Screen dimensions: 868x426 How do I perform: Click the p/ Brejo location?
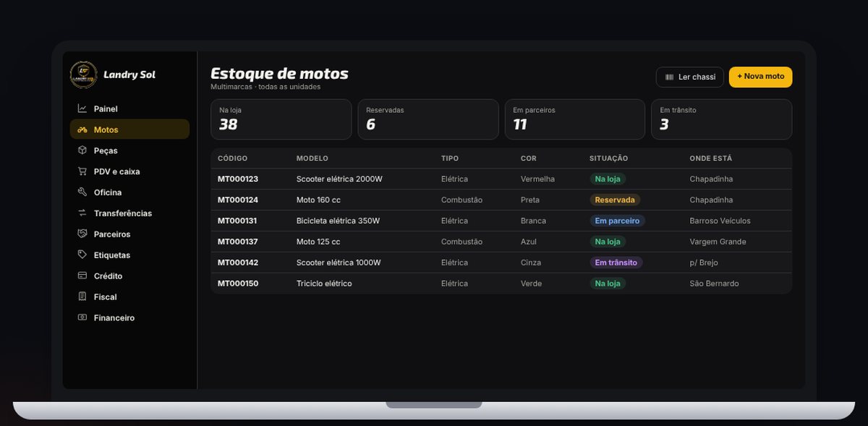coord(704,263)
